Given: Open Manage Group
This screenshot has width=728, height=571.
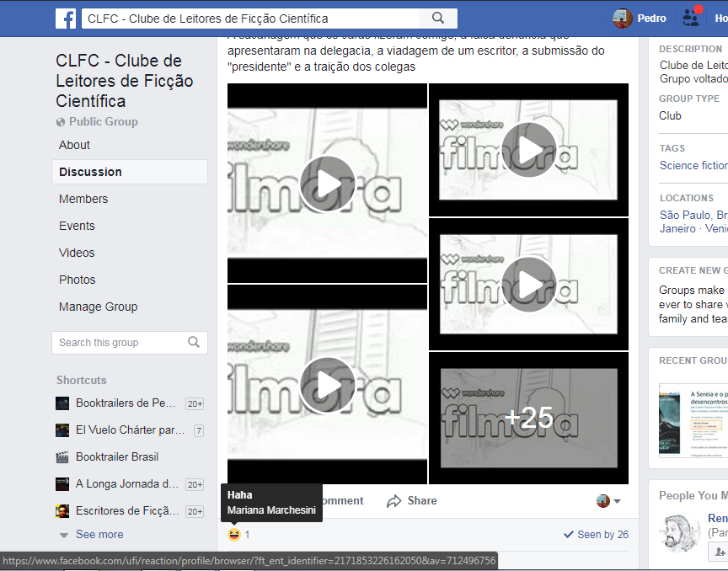Looking at the screenshot, I should point(98,307).
